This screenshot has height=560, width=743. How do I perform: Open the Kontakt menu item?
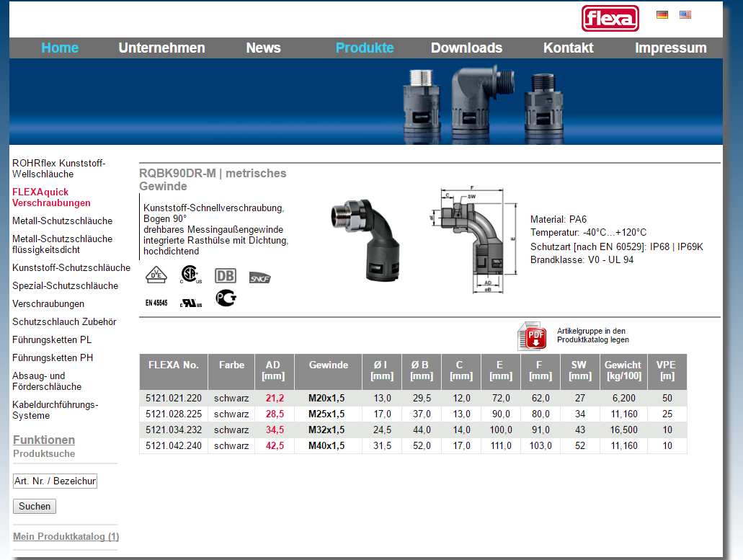tap(568, 48)
